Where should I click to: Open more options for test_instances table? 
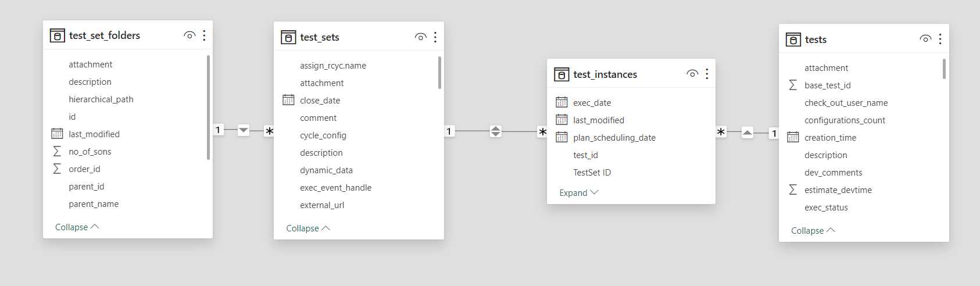(x=707, y=74)
